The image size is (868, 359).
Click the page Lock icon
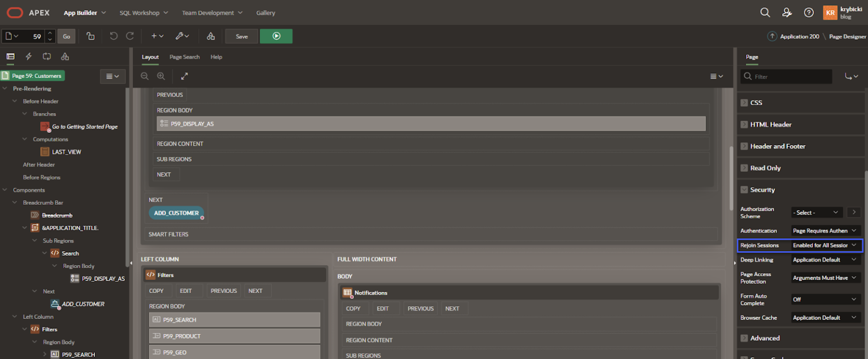pyautogui.click(x=90, y=36)
